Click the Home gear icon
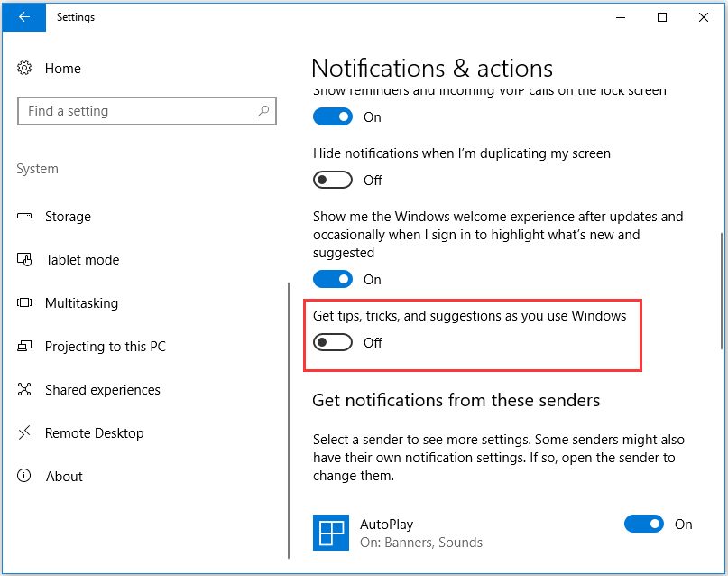Screen dimensions: 728x576 [25, 69]
